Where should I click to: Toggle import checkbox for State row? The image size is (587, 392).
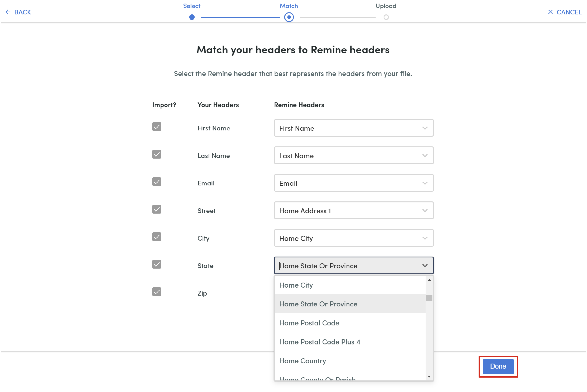click(x=157, y=264)
